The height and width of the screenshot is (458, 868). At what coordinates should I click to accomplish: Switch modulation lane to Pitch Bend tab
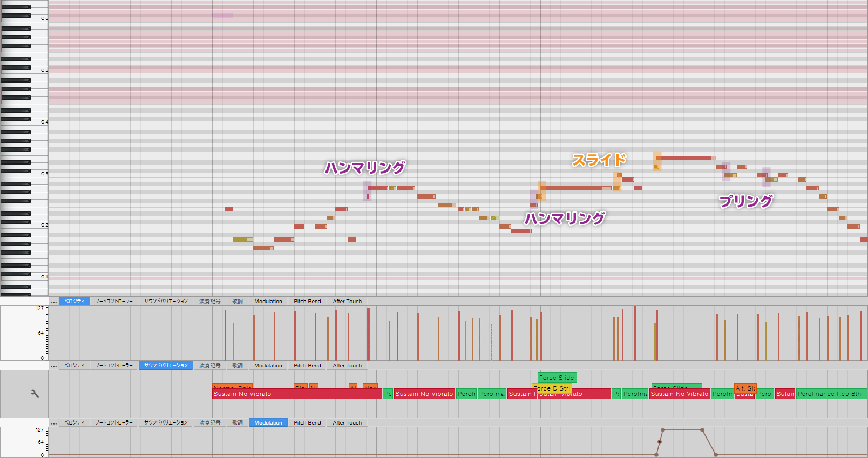click(x=307, y=423)
